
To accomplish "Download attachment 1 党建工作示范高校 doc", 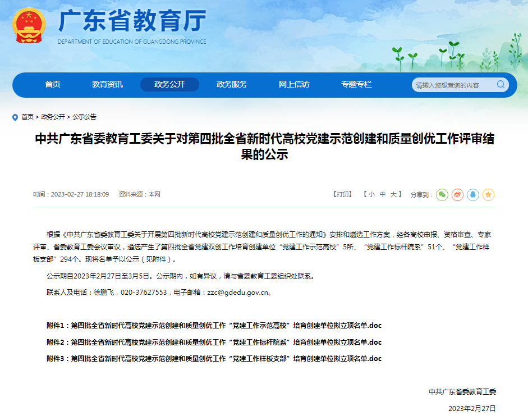I will (214, 326).
